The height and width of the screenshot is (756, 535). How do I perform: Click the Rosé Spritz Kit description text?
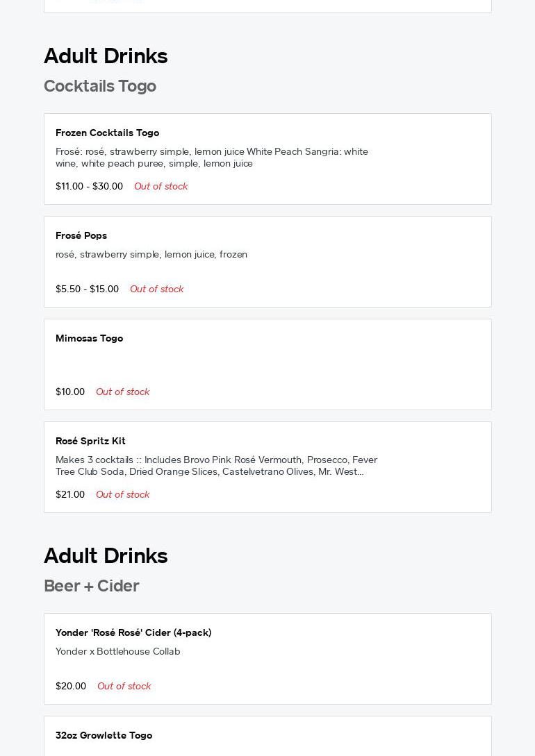tap(216, 466)
